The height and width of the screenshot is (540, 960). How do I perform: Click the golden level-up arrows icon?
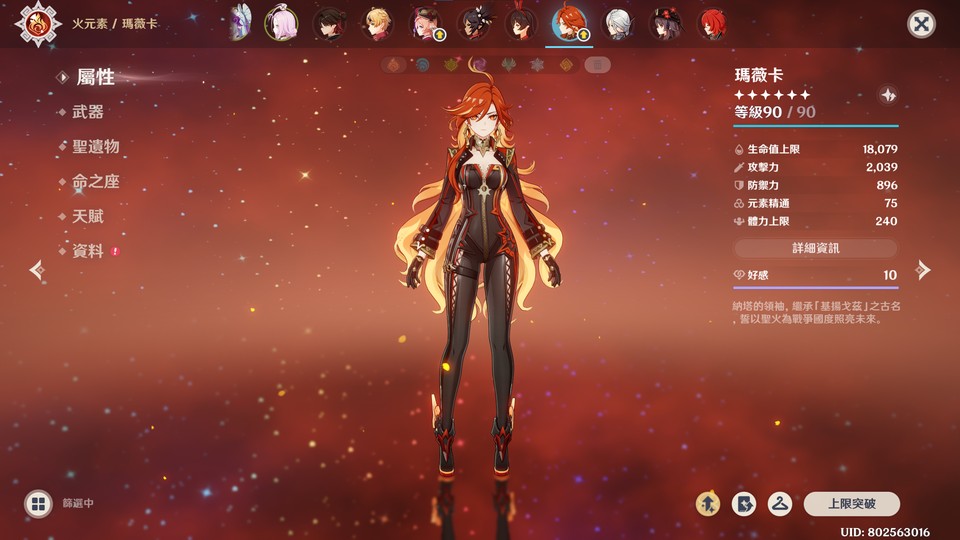(x=708, y=504)
